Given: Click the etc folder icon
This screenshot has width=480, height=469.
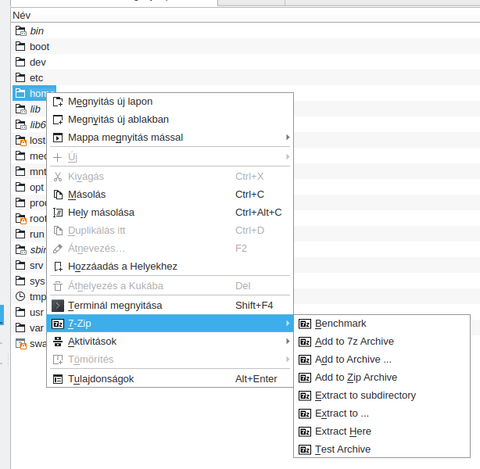Looking at the screenshot, I should [20, 78].
